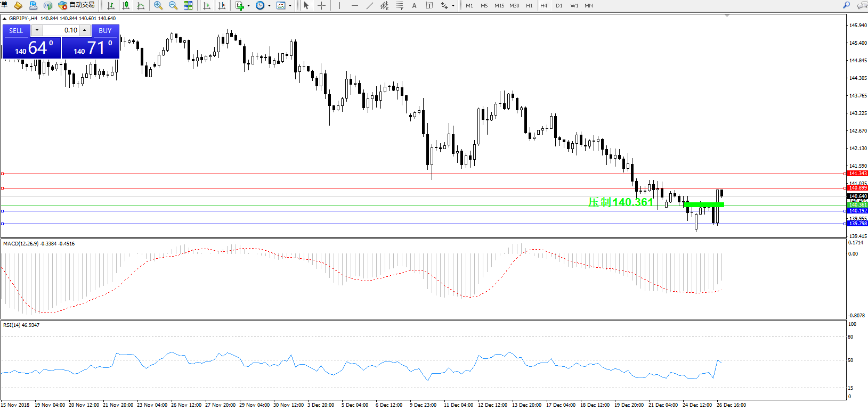Select the Crosshair cursor tool
The height and width of the screenshot is (411, 868).
point(322,5)
